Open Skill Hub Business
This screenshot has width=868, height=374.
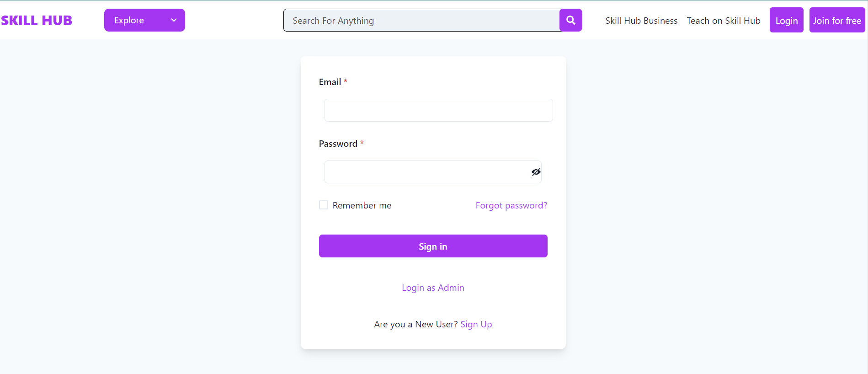click(641, 21)
